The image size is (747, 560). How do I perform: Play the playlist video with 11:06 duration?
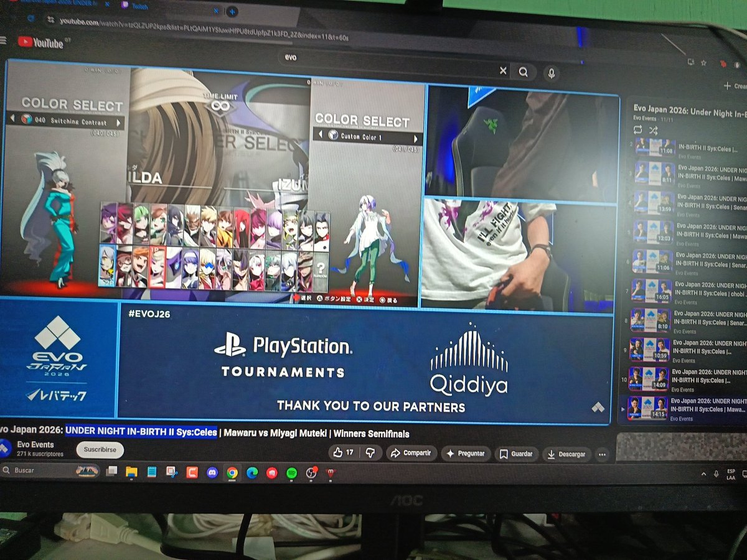(690, 261)
